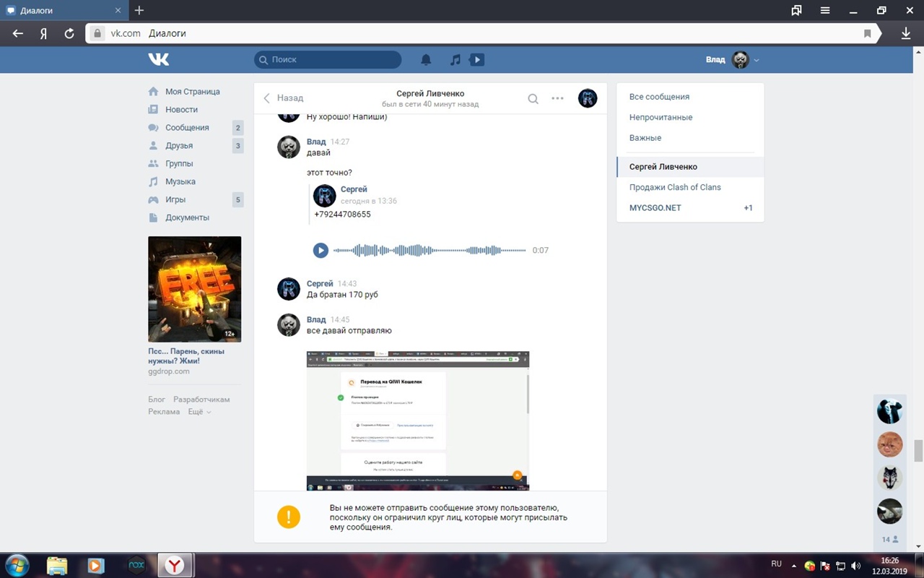Open the video player icon in header
This screenshot has width=924, height=578.
pyautogui.click(x=476, y=60)
